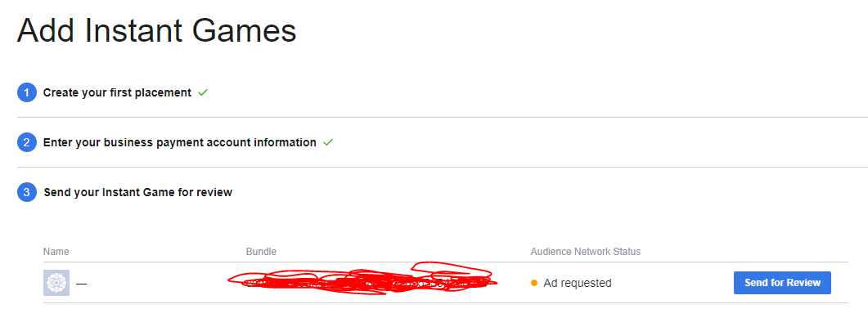Click the dash placeholder game name
Viewport: 868px width, 318px height.
tap(81, 284)
